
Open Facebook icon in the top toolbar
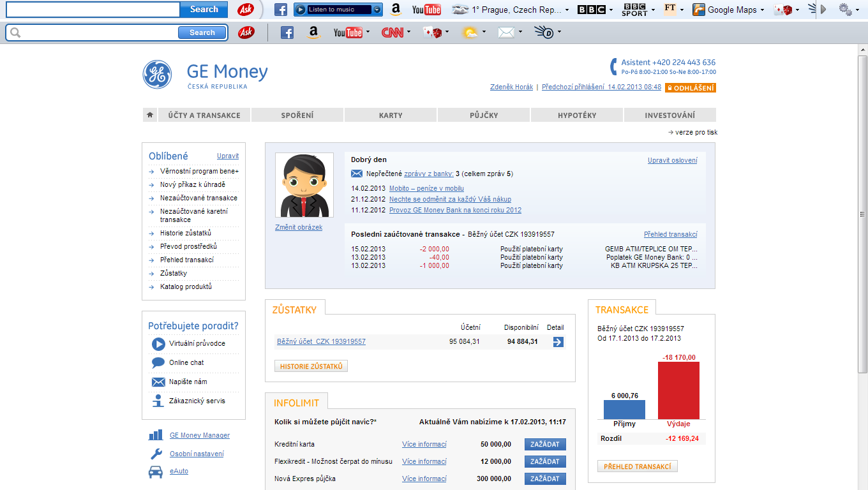coord(281,10)
